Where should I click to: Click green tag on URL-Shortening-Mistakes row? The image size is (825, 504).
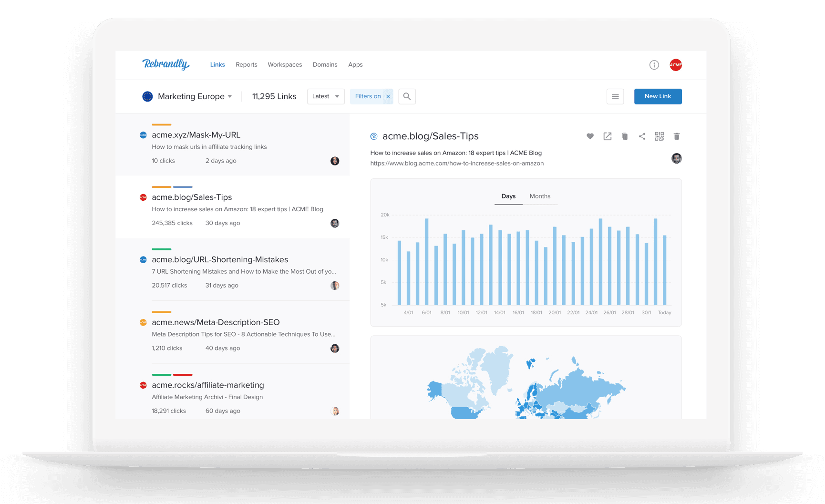click(x=162, y=249)
